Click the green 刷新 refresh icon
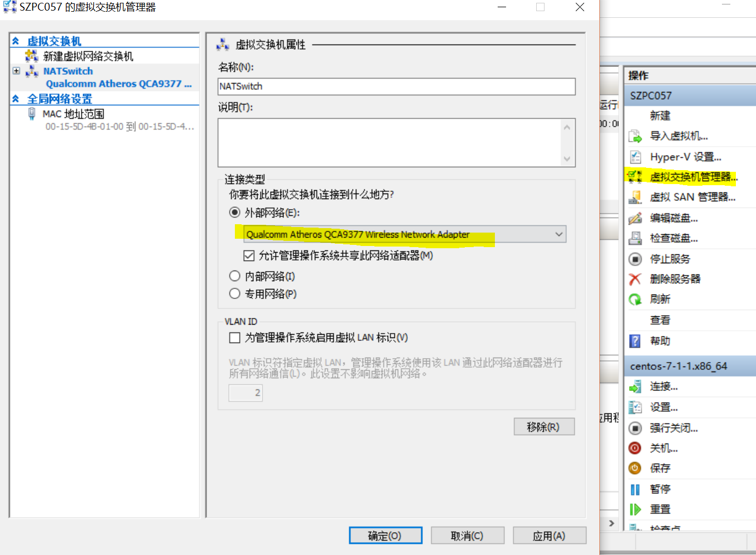756x555 pixels. (x=635, y=300)
